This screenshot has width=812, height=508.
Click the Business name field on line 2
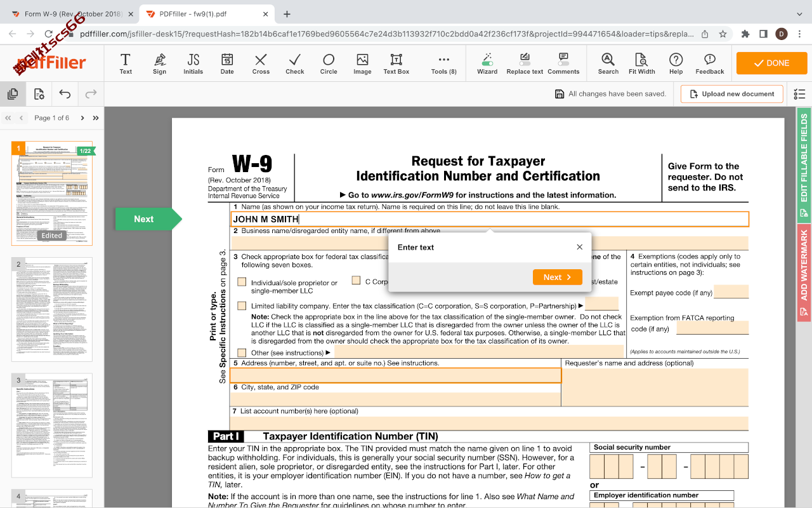[x=490, y=243]
